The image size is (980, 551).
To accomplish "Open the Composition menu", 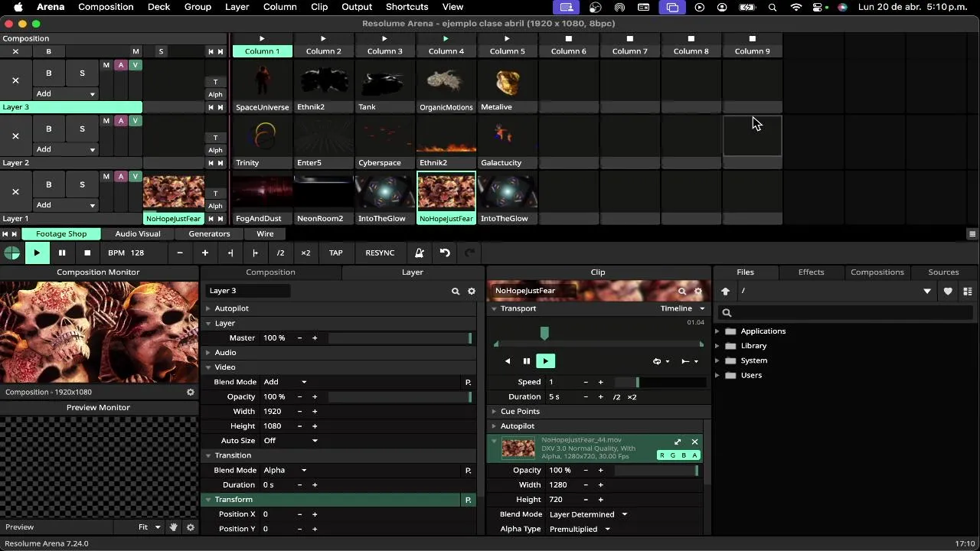I will point(106,7).
